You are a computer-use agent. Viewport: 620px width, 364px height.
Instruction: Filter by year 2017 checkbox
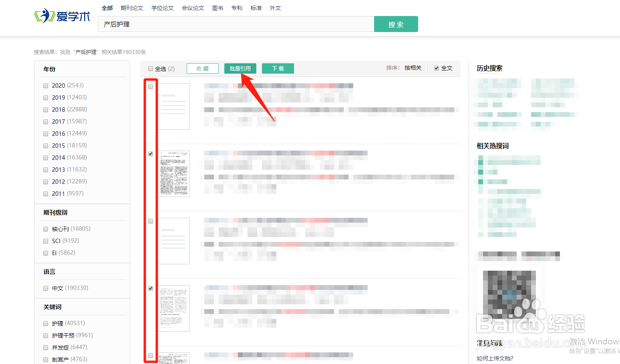click(46, 122)
